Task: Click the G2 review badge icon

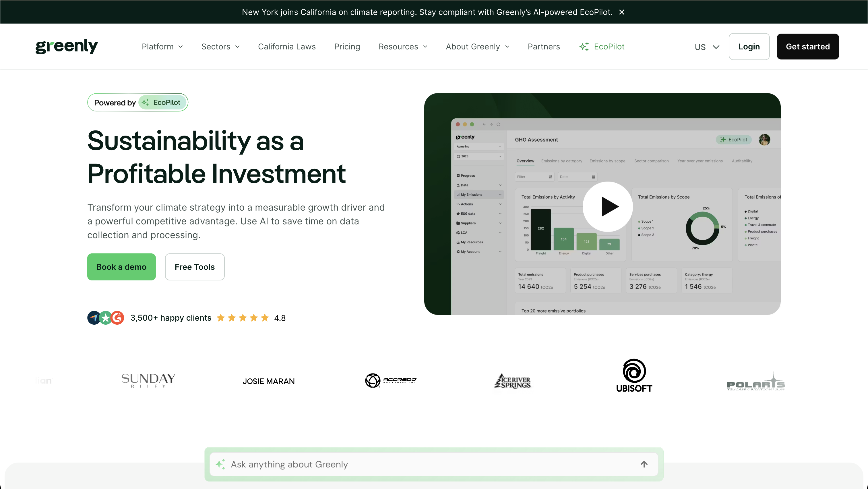Action: (118, 318)
